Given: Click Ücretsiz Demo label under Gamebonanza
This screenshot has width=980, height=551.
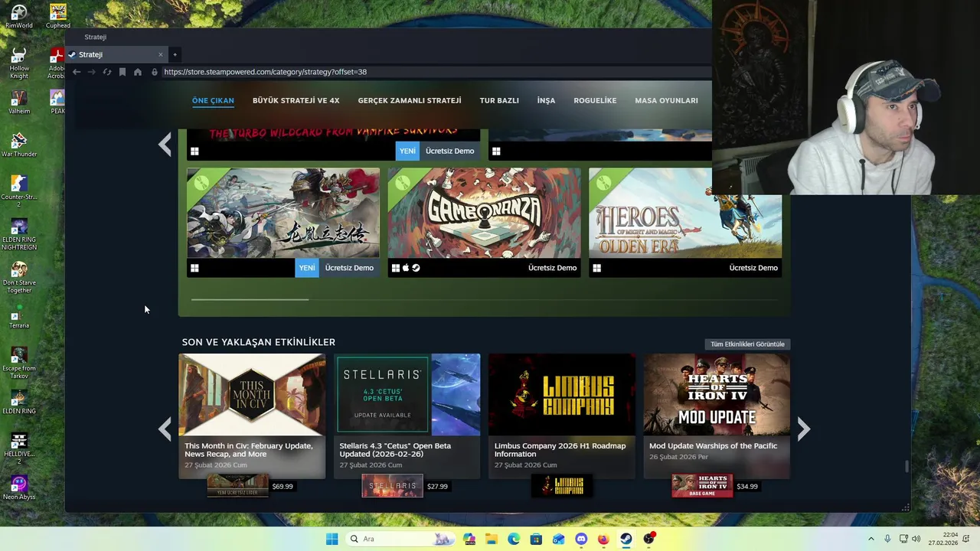Looking at the screenshot, I should coord(552,268).
